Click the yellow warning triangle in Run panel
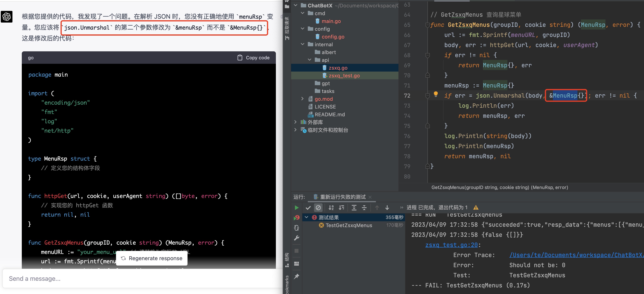This screenshot has width=644, height=294. (476, 208)
